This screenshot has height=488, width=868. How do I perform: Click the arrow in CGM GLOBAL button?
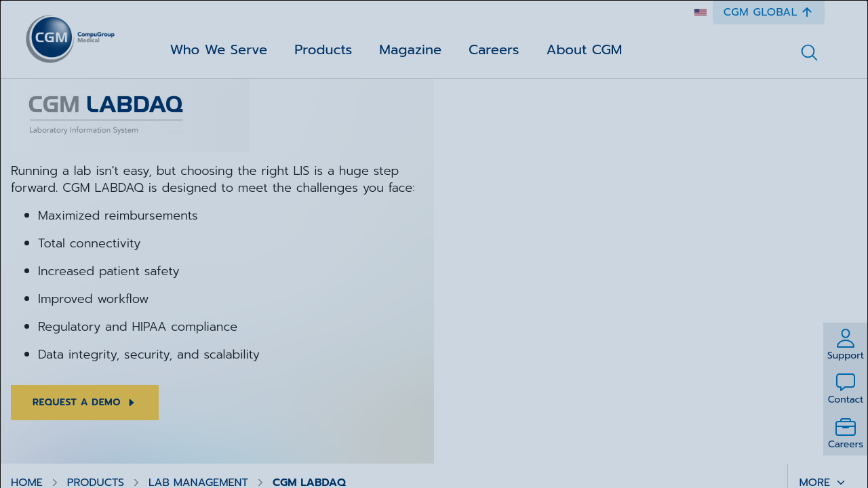pyautogui.click(x=807, y=12)
